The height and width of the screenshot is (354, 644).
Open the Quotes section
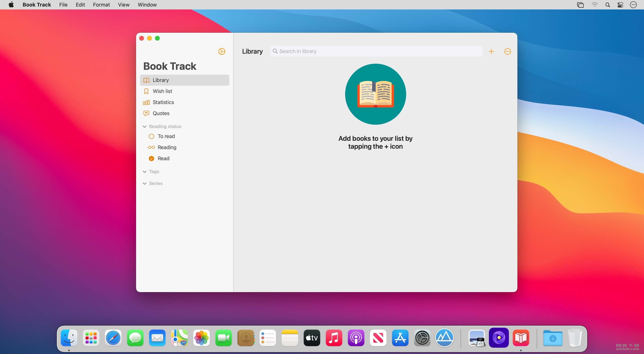[x=185, y=113]
